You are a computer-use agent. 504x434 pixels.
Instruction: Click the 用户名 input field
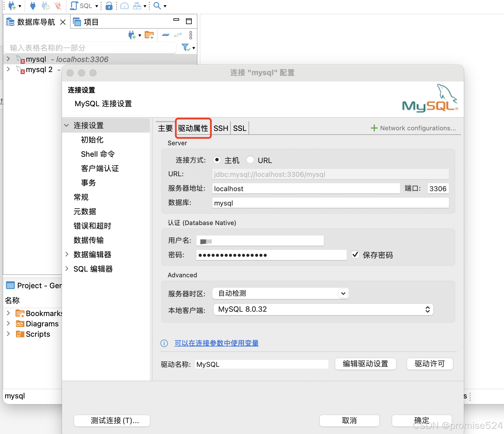pos(260,241)
